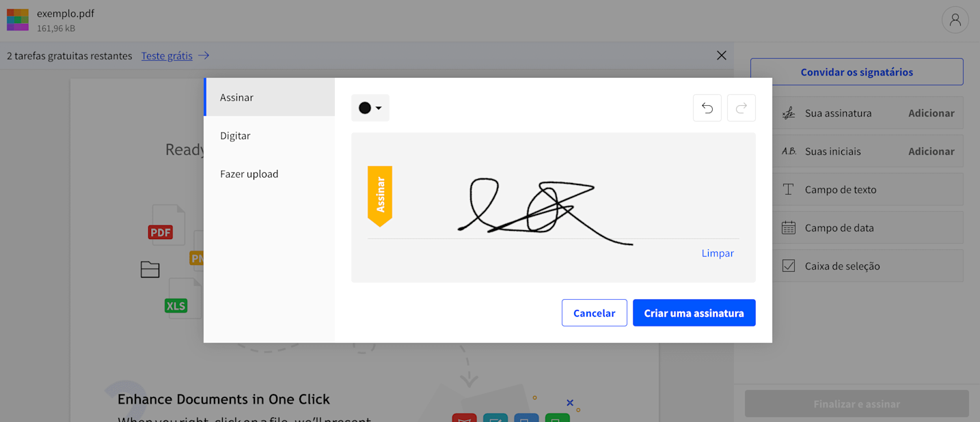Click Convidar os signatários button
The height and width of the screenshot is (422, 980).
pyautogui.click(x=857, y=72)
